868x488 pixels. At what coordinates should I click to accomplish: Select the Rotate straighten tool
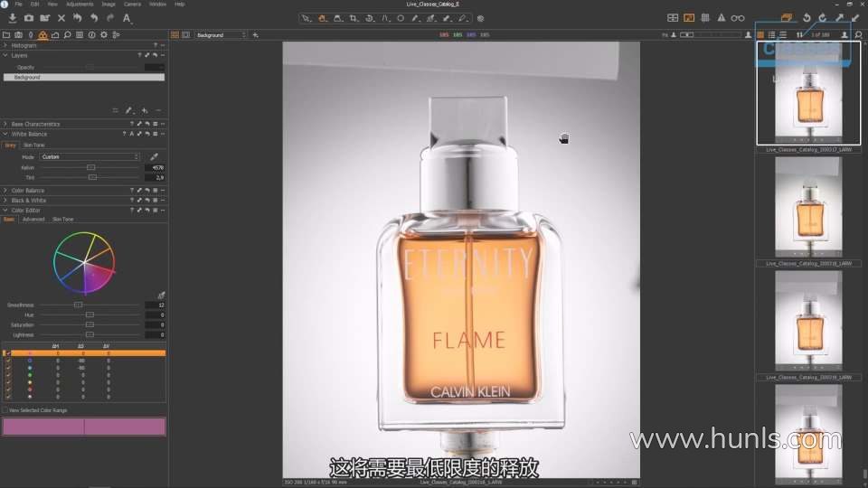tap(369, 18)
